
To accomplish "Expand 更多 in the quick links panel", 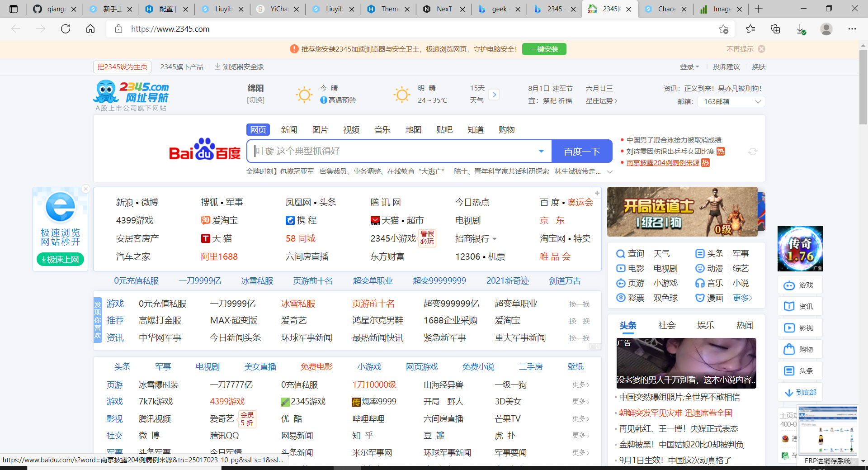I will point(742,298).
